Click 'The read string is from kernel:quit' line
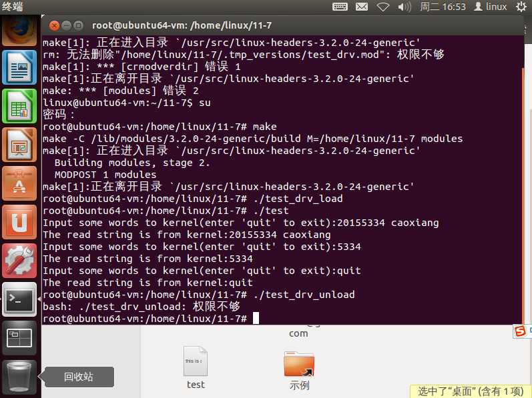532x398 pixels. coord(148,283)
